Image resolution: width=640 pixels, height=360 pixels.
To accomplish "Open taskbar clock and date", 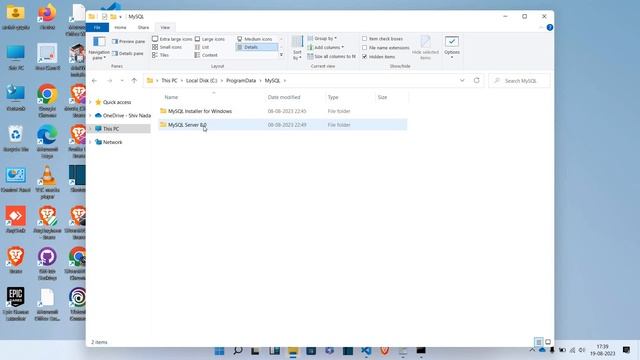I will point(602,350).
